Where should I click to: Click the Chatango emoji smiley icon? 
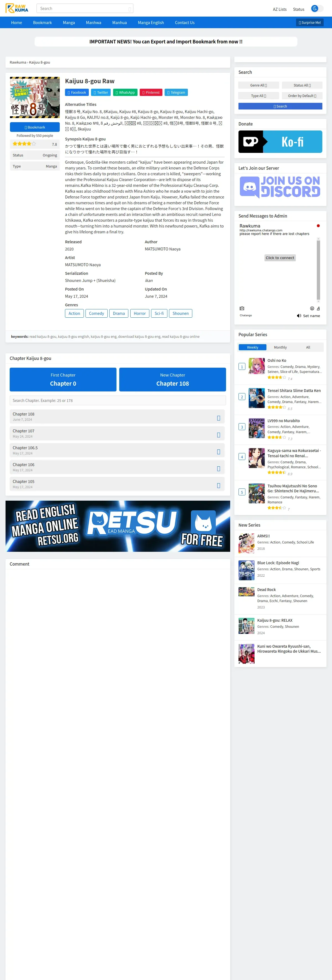[x=312, y=309]
